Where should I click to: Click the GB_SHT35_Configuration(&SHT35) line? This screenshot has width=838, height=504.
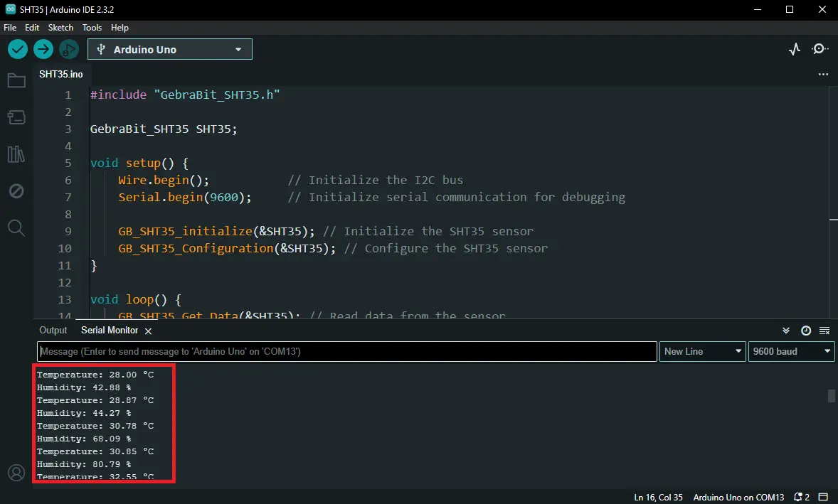click(x=227, y=248)
